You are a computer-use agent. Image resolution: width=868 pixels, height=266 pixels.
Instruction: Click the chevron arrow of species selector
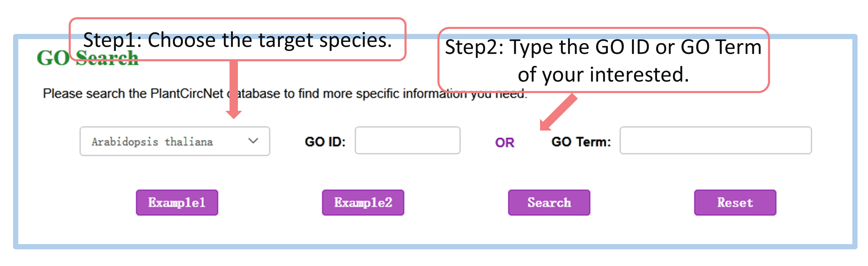(x=253, y=141)
